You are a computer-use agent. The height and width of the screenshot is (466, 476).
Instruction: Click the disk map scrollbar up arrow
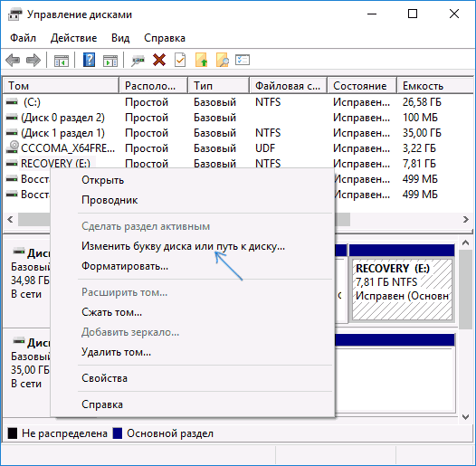[x=465, y=243]
